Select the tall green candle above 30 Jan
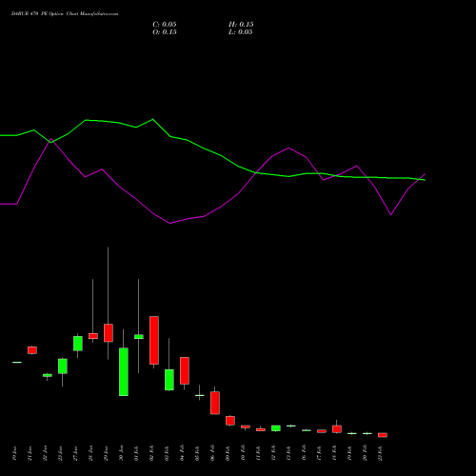 pyautogui.click(x=124, y=372)
